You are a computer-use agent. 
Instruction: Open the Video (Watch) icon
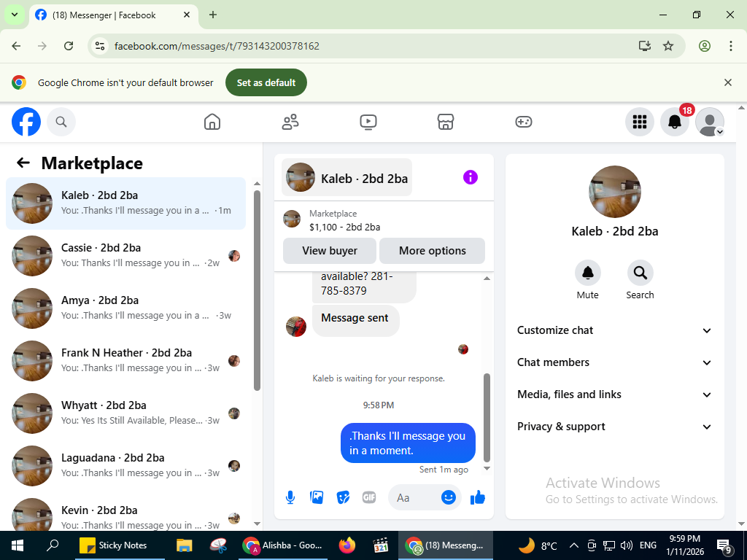click(x=368, y=122)
